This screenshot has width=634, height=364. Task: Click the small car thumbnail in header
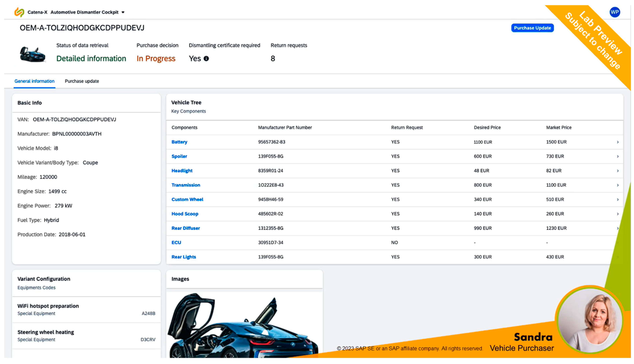click(x=32, y=54)
